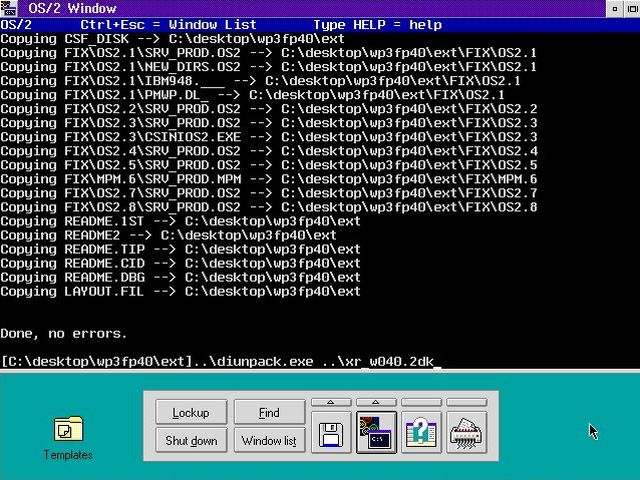640x480 pixels.
Task: Click the line copying FIX\OS2.1\PMWP.DL_
Action: (252, 95)
